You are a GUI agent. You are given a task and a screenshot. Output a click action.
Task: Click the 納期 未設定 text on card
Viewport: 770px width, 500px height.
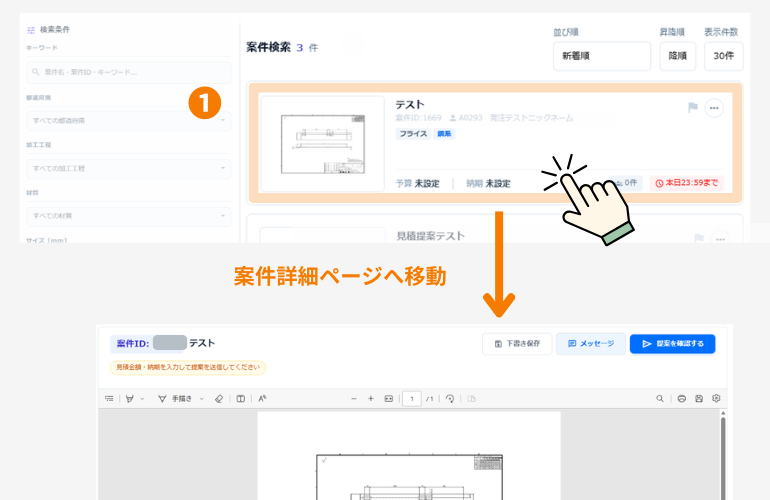(488, 184)
